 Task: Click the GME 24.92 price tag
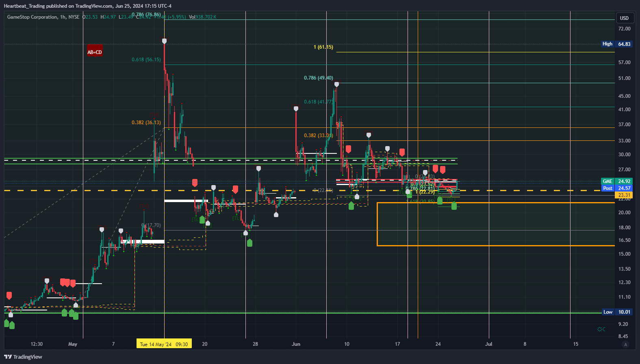click(x=617, y=181)
